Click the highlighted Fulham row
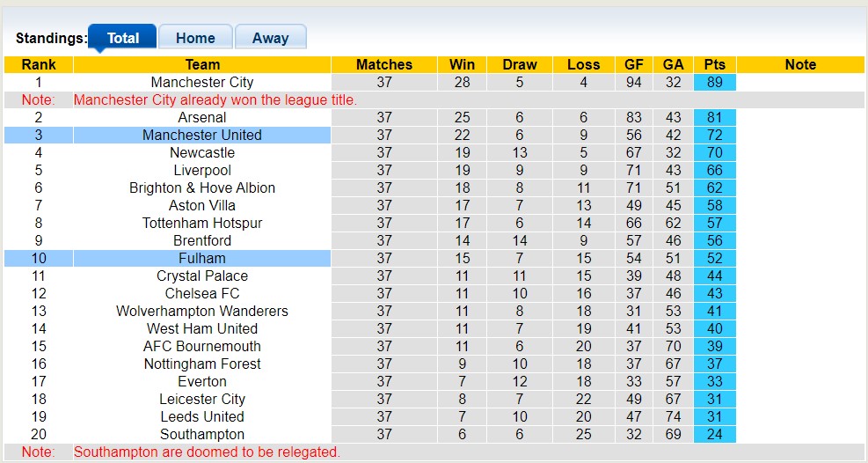 coord(202,258)
